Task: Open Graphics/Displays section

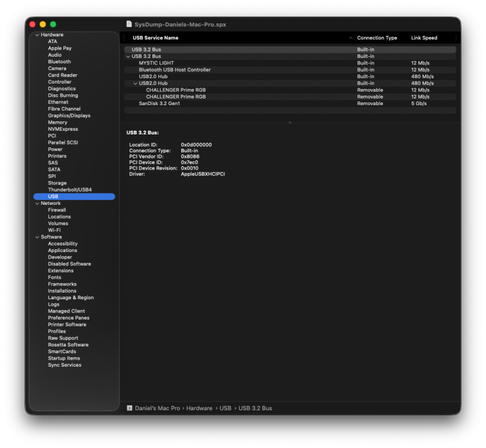Action: pos(69,115)
